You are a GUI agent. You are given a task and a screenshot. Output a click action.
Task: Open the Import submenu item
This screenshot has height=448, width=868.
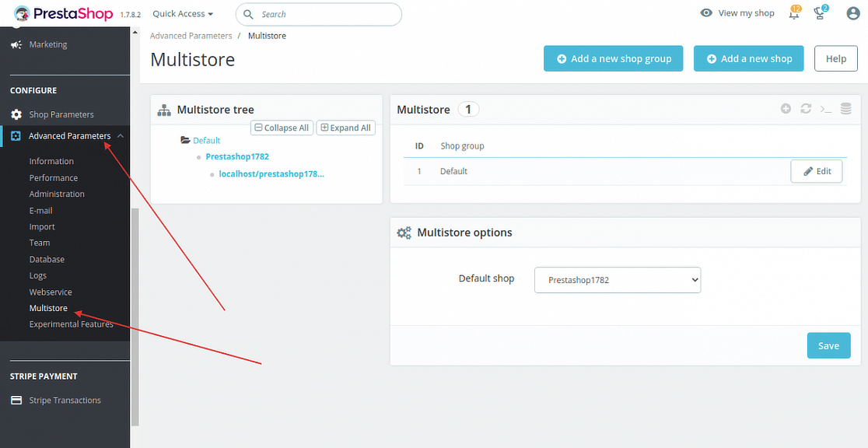42,226
